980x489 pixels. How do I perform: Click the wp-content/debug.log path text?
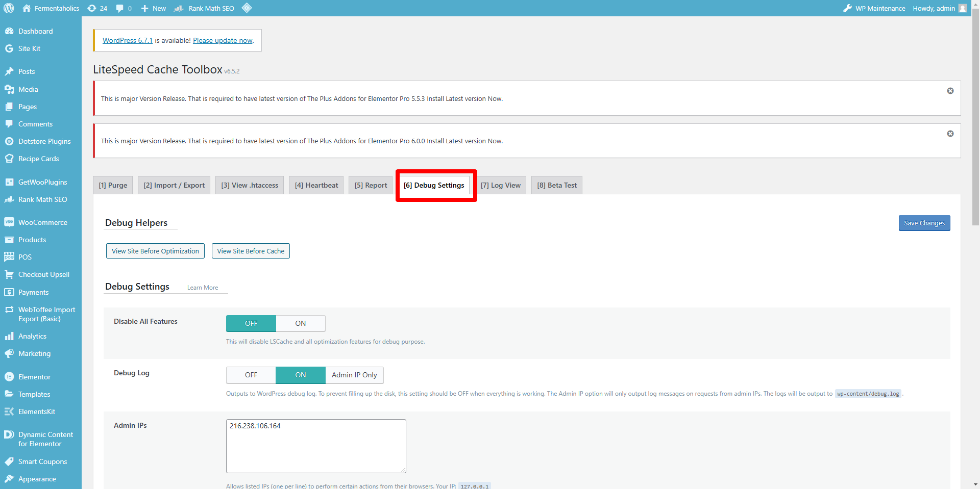868,394
